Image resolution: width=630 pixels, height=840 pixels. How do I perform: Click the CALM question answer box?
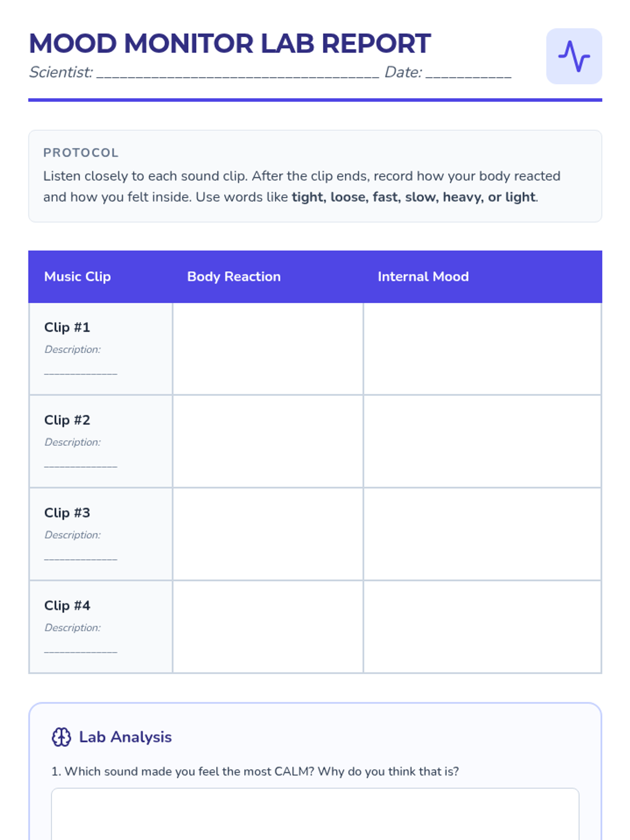click(315, 814)
